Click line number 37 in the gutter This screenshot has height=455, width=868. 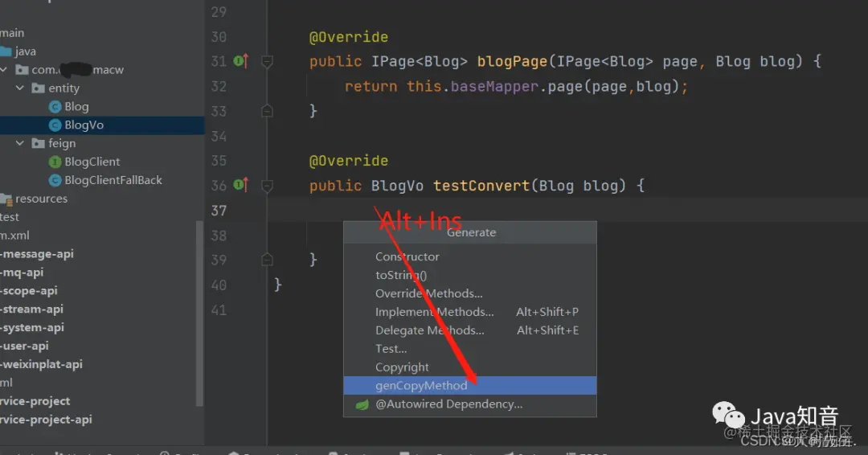[219, 211]
